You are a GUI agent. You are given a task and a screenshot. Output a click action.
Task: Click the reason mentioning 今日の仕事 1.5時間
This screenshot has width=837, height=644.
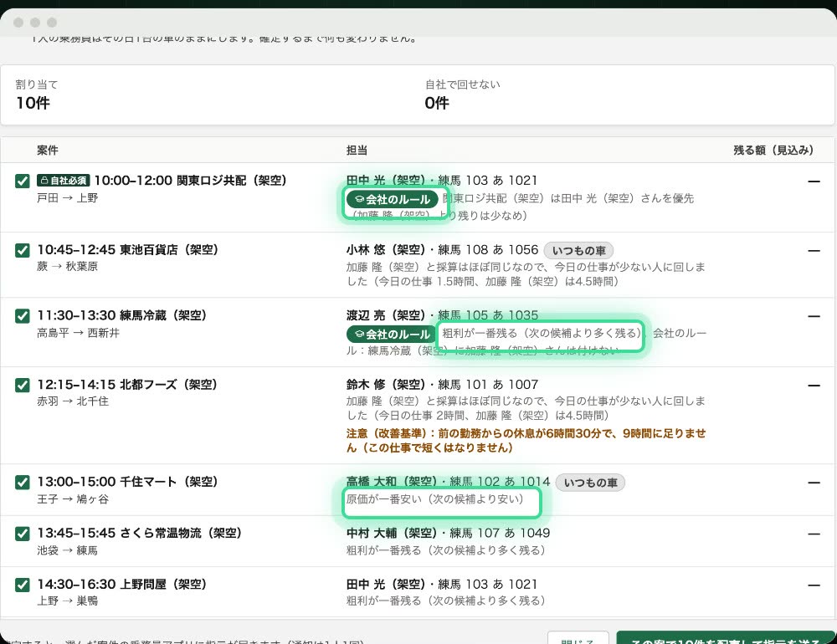tap(526, 273)
